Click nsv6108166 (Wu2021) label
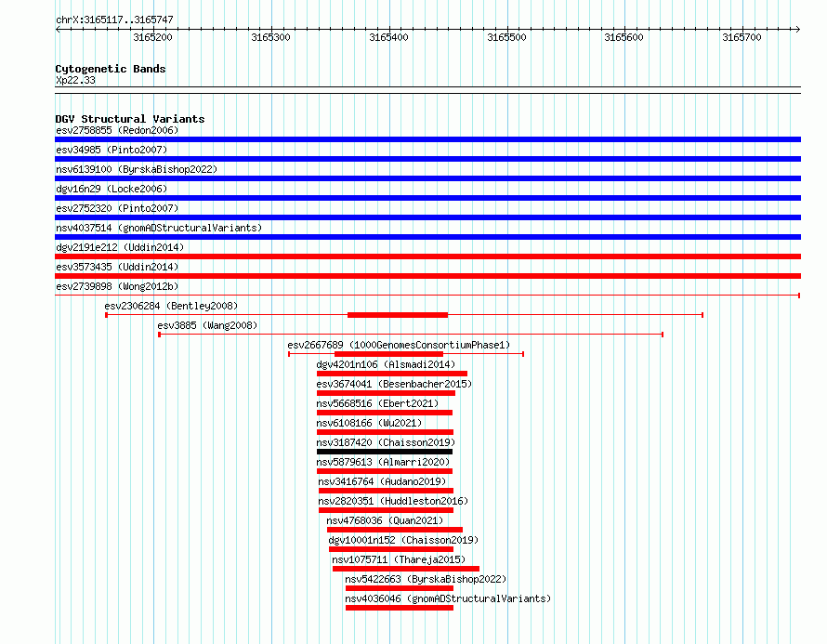The height and width of the screenshot is (644, 827). [x=369, y=423]
